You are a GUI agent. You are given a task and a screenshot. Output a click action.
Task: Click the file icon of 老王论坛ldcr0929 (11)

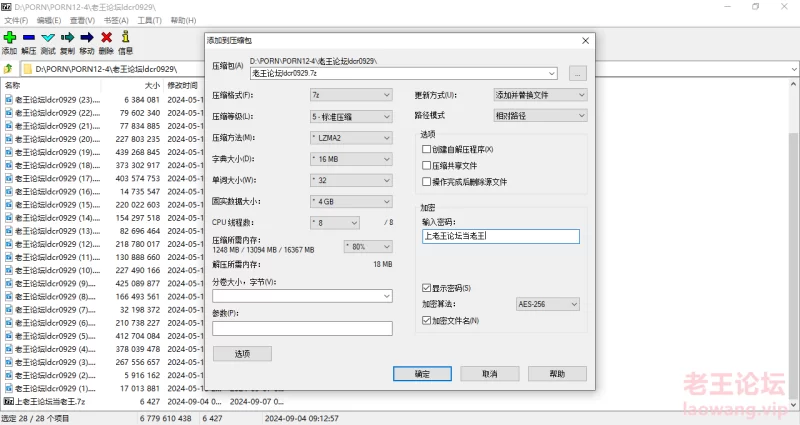(x=9, y=257)
